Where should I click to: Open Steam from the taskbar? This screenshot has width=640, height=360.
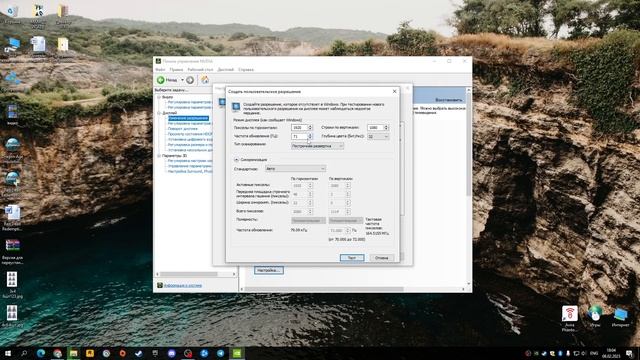tap(139, 353)
